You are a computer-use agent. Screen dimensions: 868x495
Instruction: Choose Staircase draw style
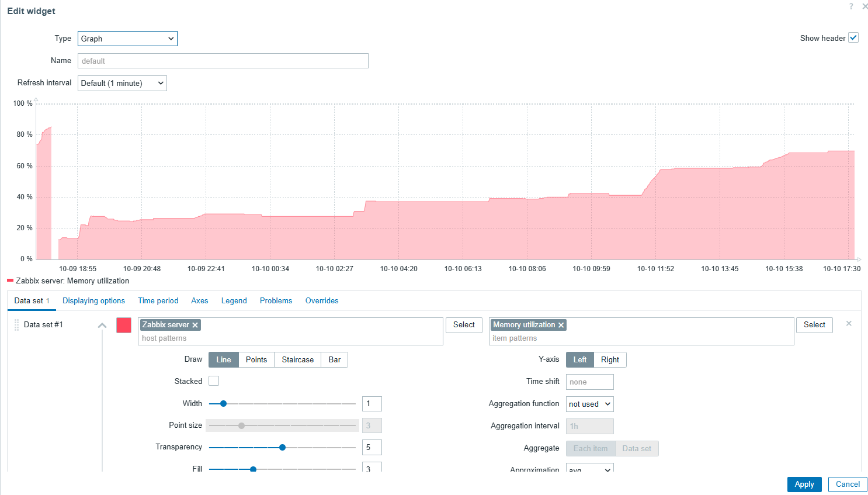297,359
